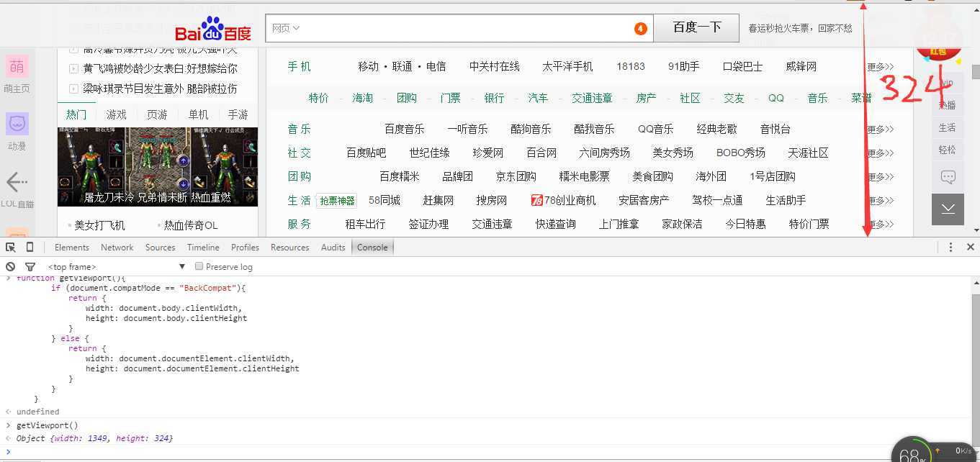
Task: Clear the console with the clear icon
Action: (11, 266)
